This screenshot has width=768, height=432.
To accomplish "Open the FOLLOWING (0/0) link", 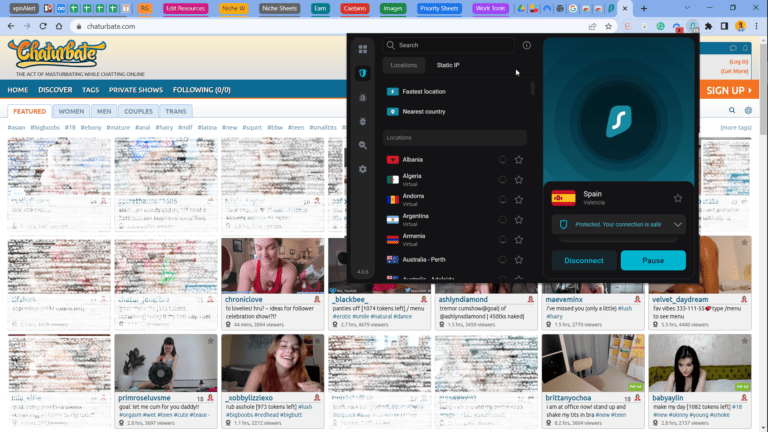I will (202, 90).
